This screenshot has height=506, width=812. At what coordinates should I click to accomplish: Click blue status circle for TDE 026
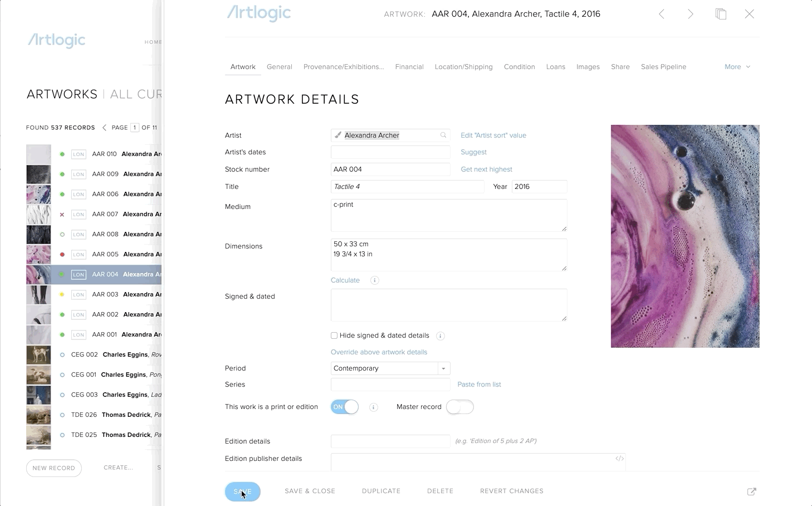pos(62,415)
